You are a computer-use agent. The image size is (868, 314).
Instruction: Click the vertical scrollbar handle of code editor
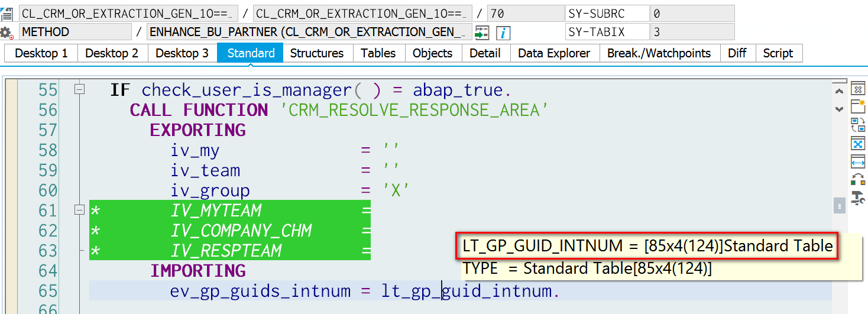point(839,205)
